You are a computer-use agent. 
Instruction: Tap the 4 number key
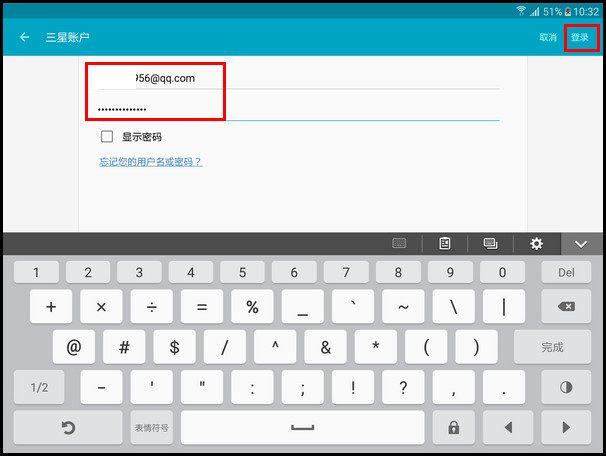(191, 272)
